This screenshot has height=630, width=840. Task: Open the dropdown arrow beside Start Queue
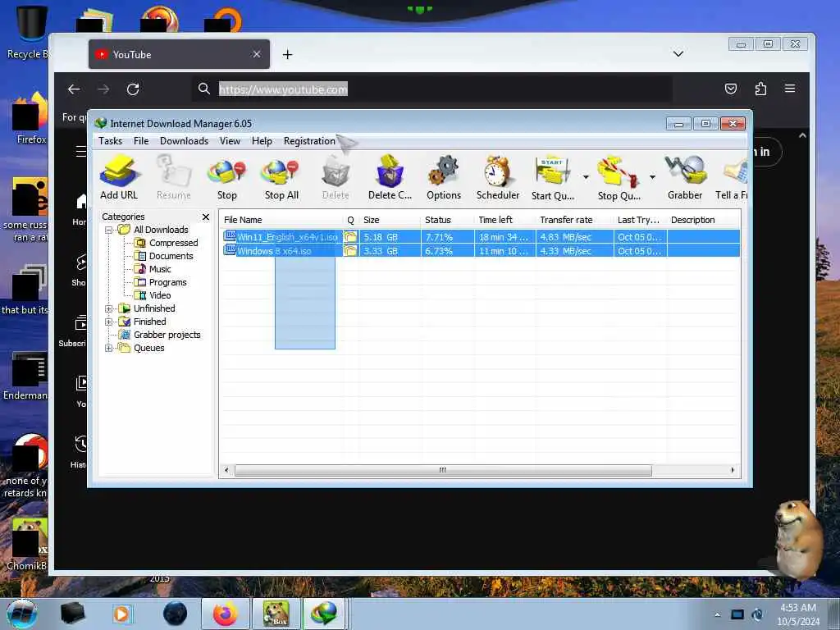coord(586,177)
